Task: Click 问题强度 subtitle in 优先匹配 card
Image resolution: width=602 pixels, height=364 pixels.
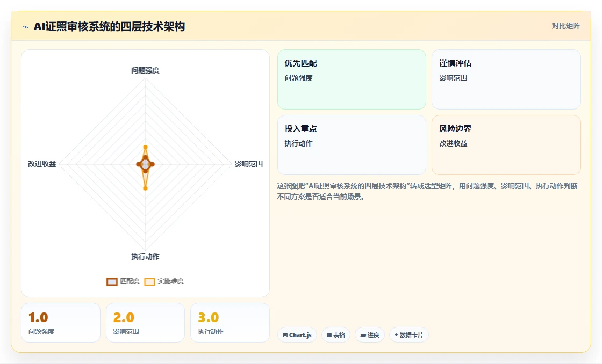Action: coord(298,78)
